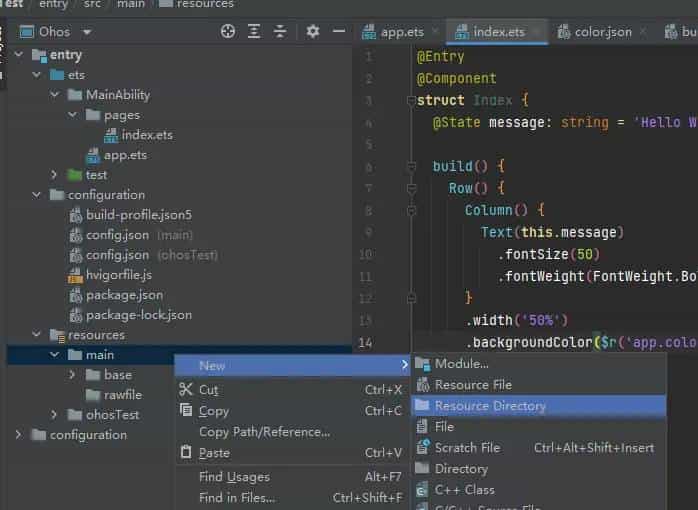The image size is (698, 510).
Task: Choose Copy Path/Reference from context menu
Action: point(264,432)
